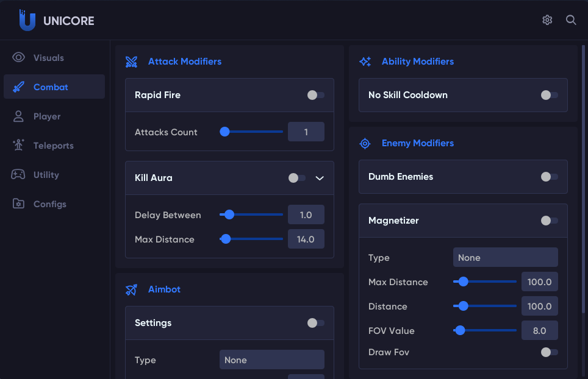Click the Attacks Count slider handle
Image resolution: width=588 pixels, height=379 pixels.
224,132
